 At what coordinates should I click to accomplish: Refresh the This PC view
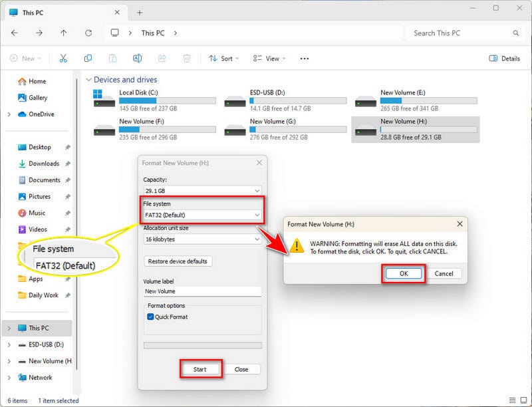coord(88,33)
